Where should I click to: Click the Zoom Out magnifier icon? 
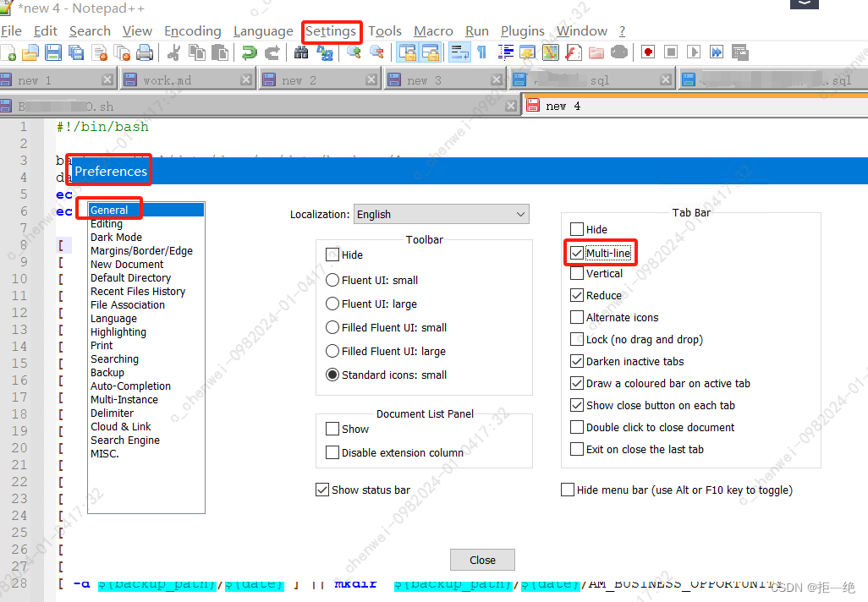coord(377,53)
